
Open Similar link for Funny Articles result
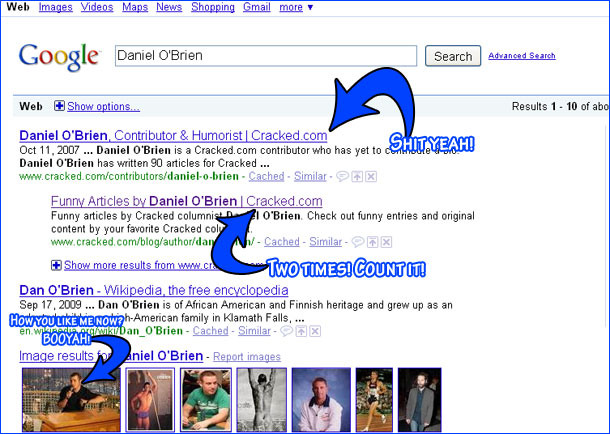click(x=325, y=242)
